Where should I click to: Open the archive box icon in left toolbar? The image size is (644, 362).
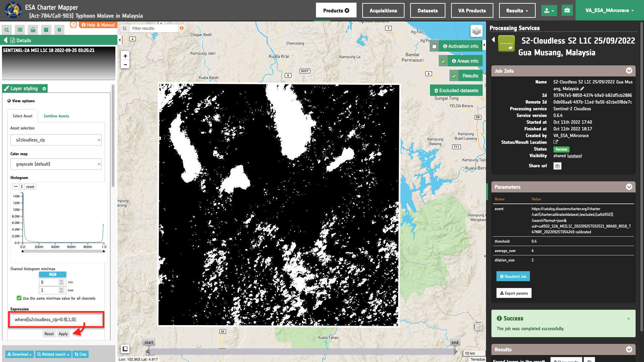point(46,30)
